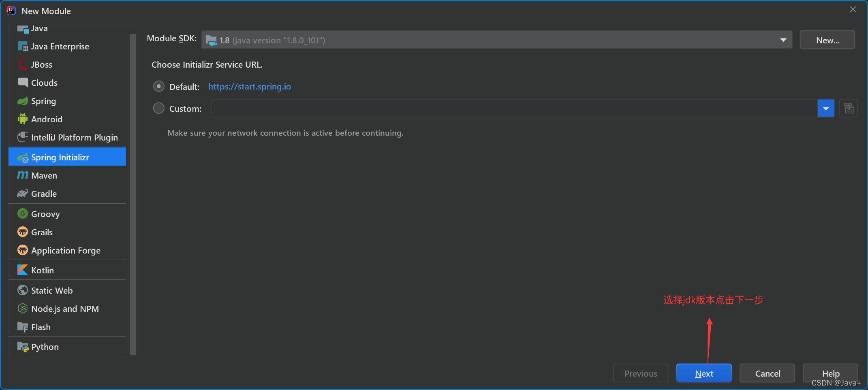Click the Application Forge orange icon
The image size is (868, 390).
23,250
